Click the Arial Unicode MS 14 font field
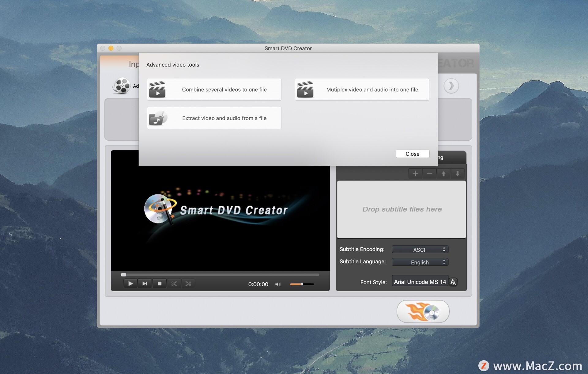 420,282
